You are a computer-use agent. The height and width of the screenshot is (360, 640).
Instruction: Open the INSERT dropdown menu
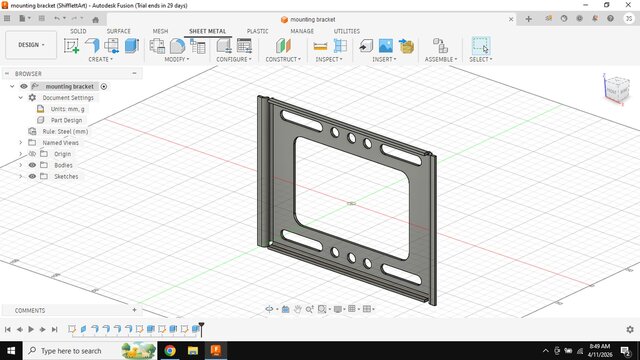[384, 59]
